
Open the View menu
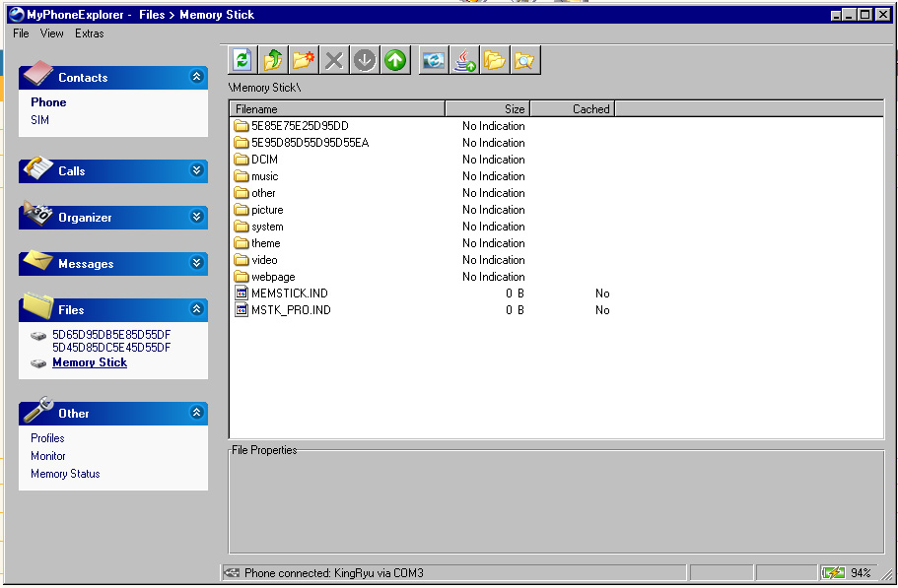click(52, 33)
